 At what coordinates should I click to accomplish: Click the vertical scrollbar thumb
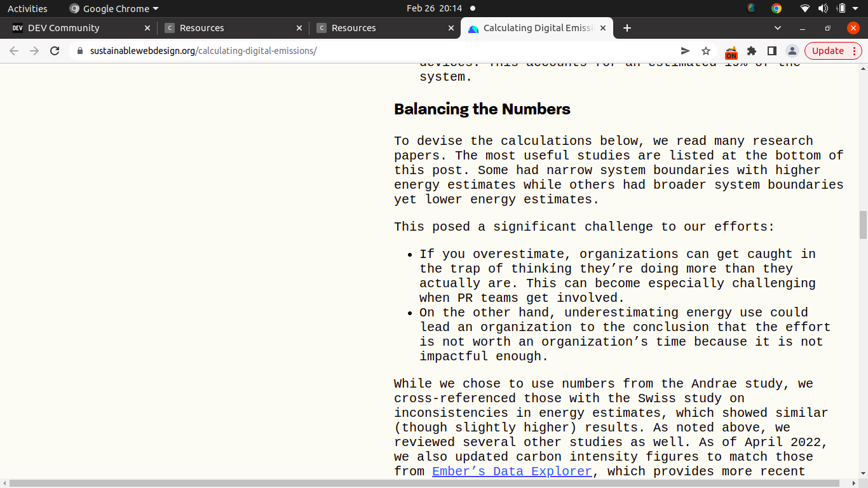[863, 225]
